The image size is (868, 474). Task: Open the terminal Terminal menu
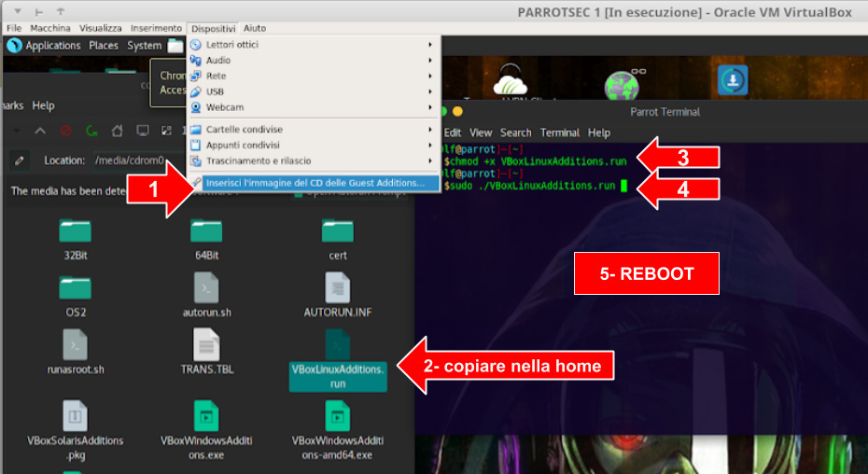(x=560, y=132)
